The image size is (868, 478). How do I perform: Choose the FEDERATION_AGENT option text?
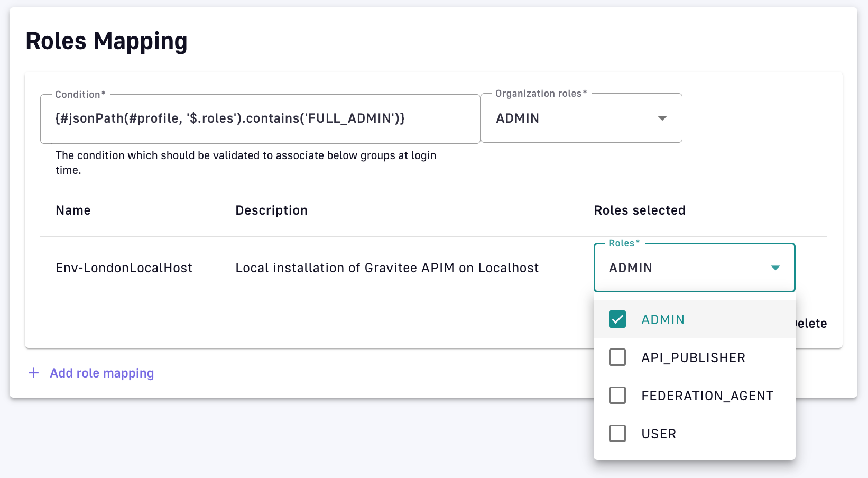click(x=707, y=396)
